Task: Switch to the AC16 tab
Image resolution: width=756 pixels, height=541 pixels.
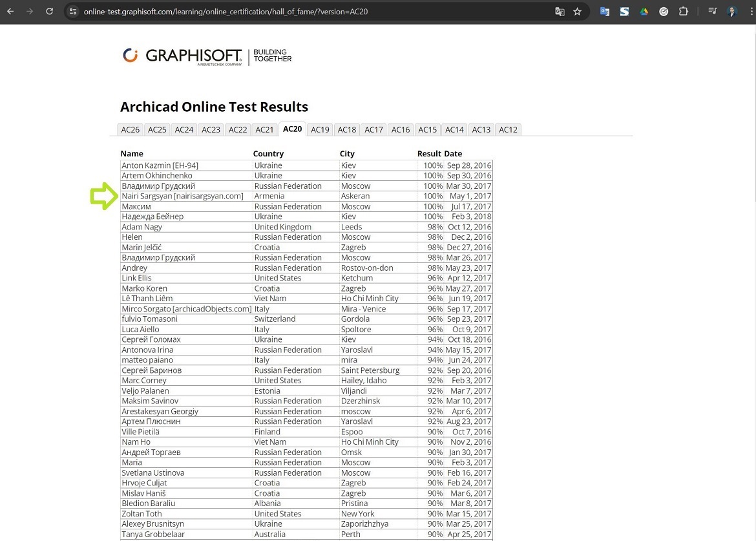Action: tap(401, 130)
